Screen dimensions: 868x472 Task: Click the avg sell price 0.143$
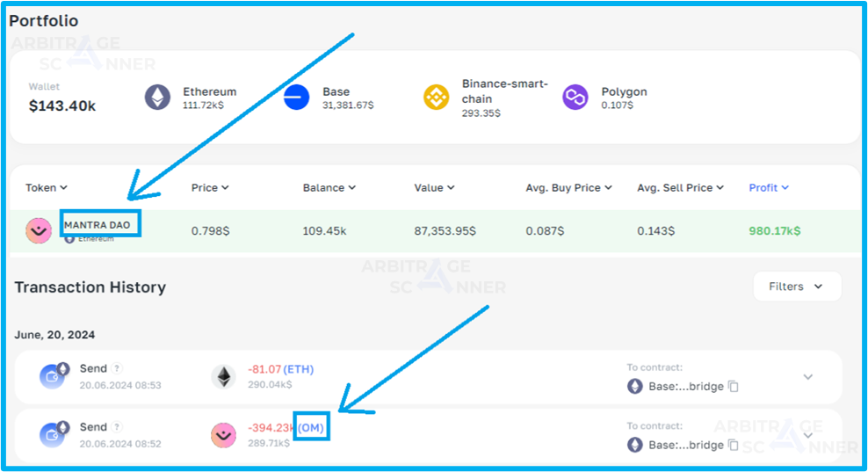656,231
